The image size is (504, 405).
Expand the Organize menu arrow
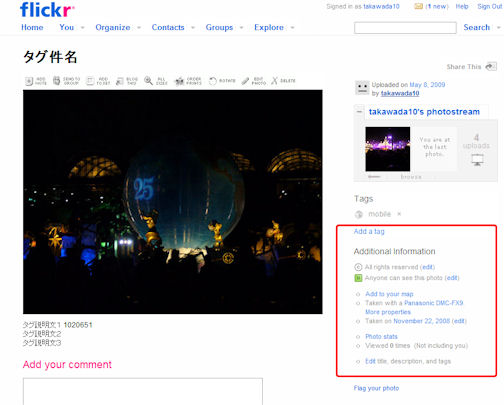[x=139, y=28]
